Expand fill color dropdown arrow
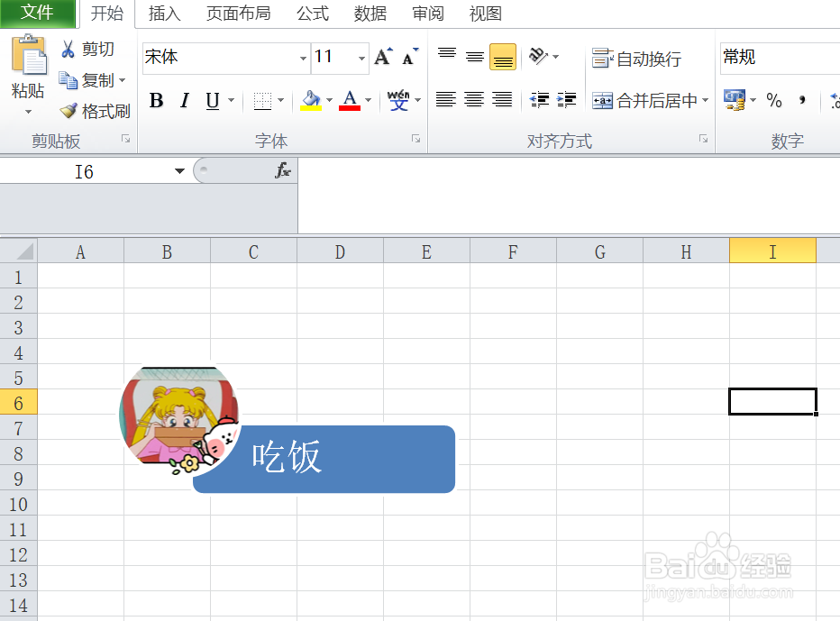This screenshot has height=621, width=840. click(x=329, y=100)
